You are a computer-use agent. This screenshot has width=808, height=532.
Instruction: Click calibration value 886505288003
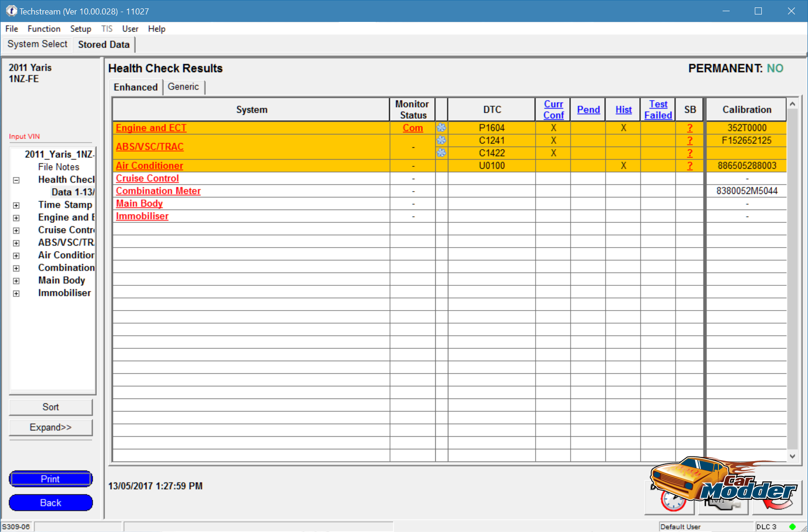747,166
